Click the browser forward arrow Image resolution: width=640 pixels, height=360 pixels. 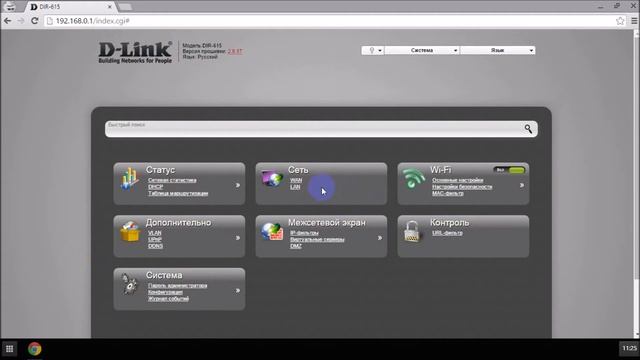21,20
